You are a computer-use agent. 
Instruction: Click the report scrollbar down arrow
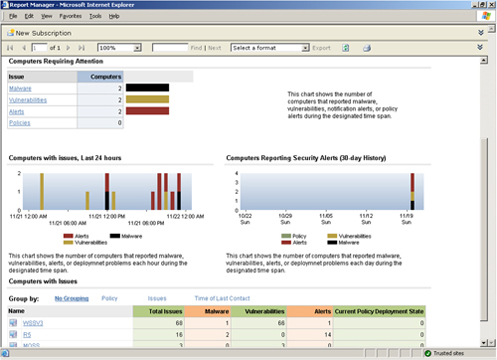(x=484, y=343)
